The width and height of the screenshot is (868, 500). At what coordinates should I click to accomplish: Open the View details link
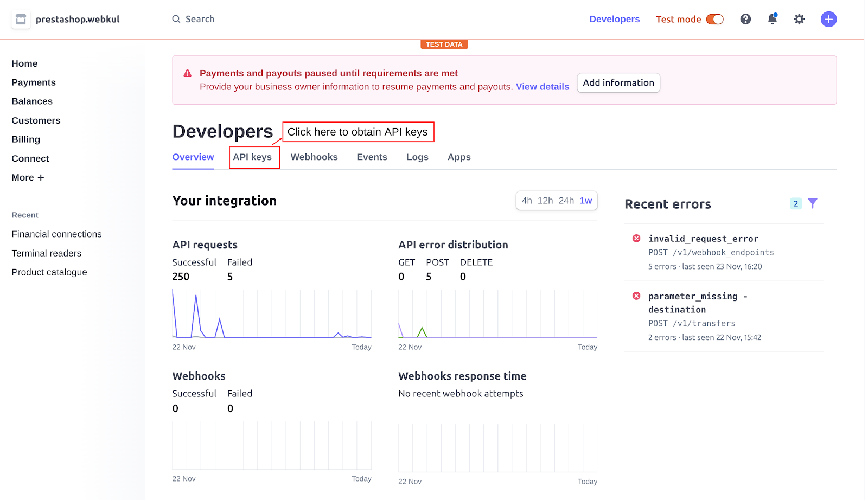542,87
